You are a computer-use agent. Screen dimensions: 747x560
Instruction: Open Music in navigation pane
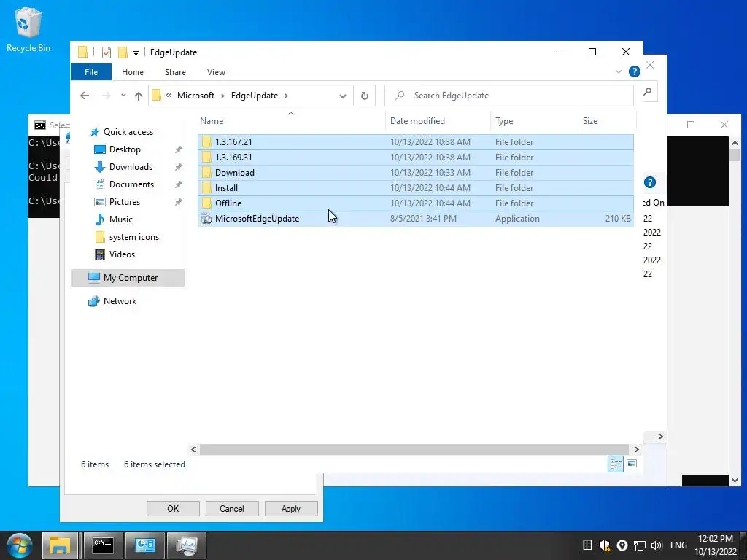pyautogui.click(x=120, y=219)
